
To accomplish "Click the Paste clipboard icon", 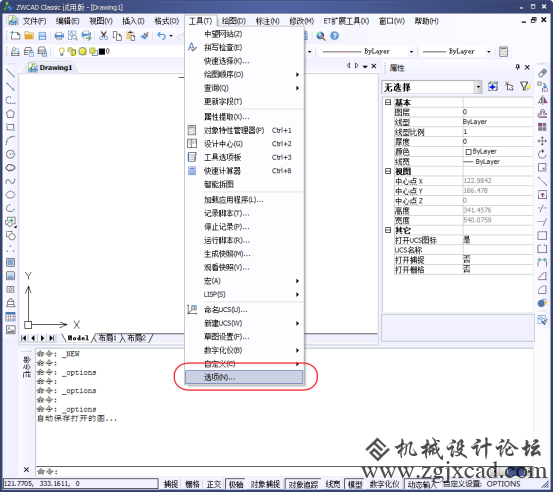I will pyautogui.click(x=131, y=36).
